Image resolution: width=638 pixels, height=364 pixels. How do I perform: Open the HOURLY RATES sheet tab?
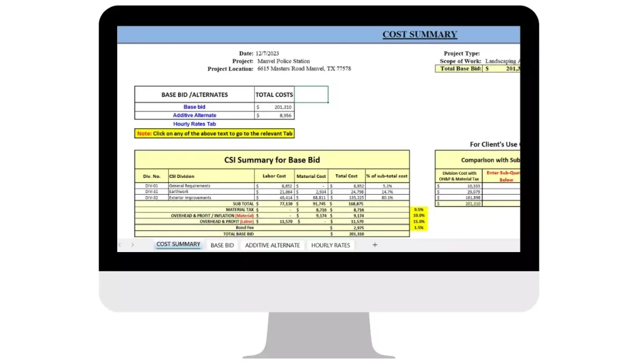click(330, 245)
